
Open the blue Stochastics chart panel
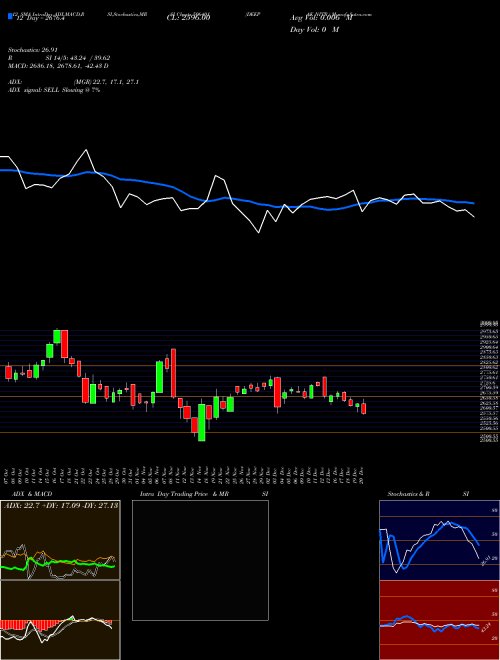click(x=439, y=540)
